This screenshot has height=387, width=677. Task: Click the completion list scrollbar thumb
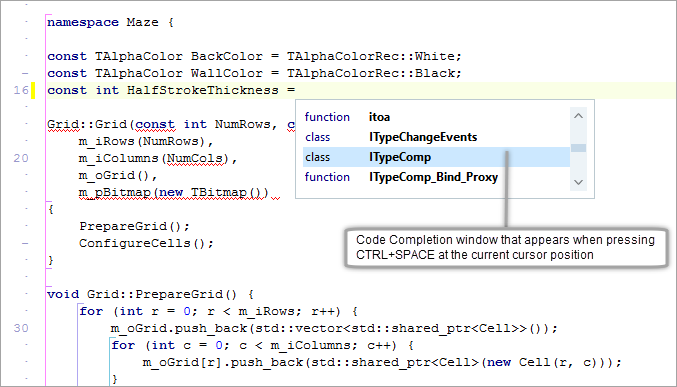579,148
